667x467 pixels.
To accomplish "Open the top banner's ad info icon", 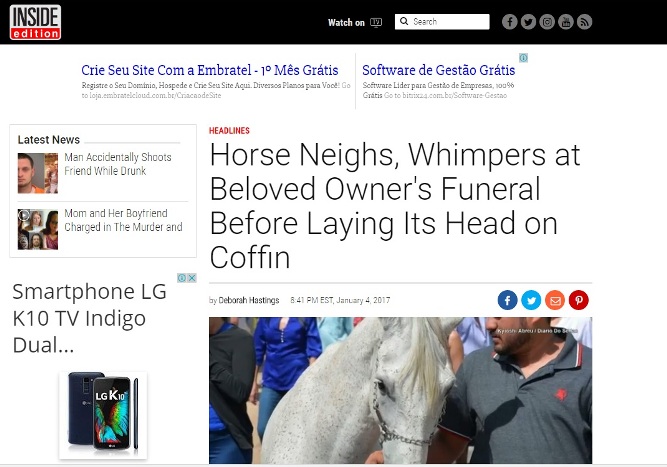I will pyautogui.click(x=524, y=58).
